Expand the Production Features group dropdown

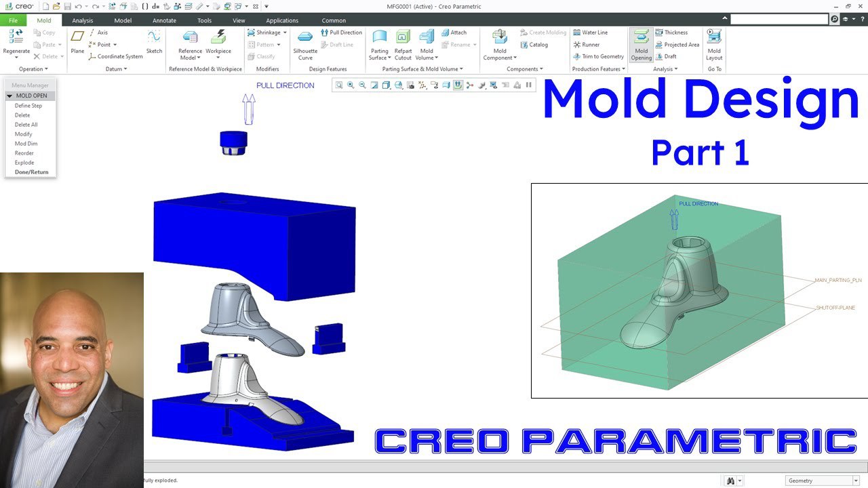click(x=599, y=69)
